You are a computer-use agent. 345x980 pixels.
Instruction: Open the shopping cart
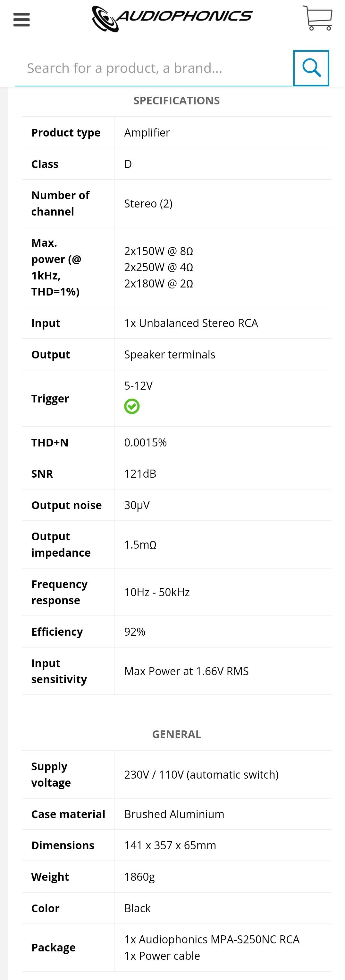(x=318, y=18)
